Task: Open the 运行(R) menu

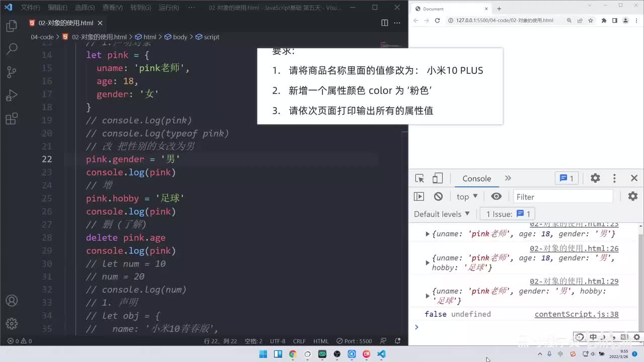Action: (169, 8)
